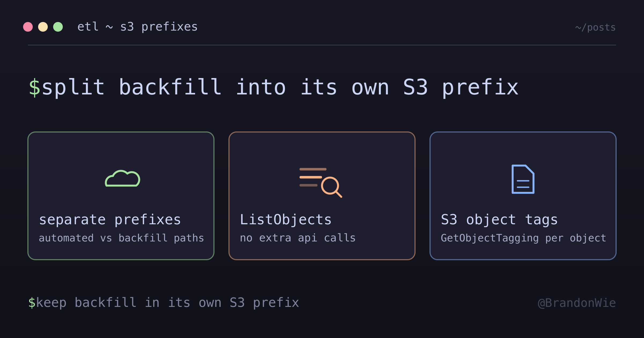Viewport: 644px width, 338px height.
Task: Click "GetObjectTagging per object" subtitle
Action: [524, 238]
